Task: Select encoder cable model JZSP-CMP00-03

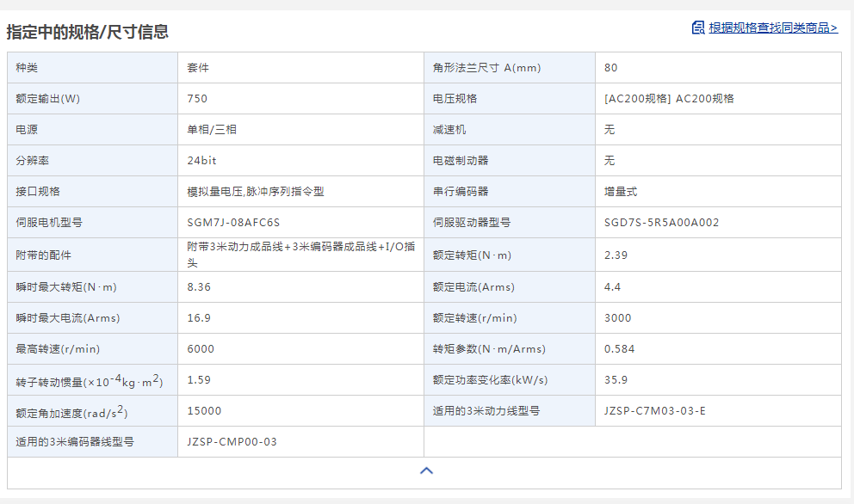Action: point(232,442)
